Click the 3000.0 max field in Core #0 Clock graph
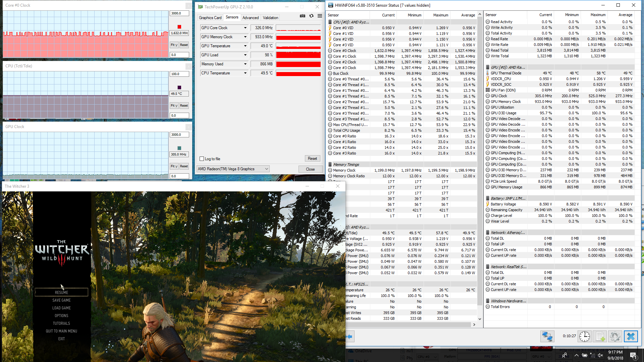The height and width of the screenshot is (362, 644). 179,13
